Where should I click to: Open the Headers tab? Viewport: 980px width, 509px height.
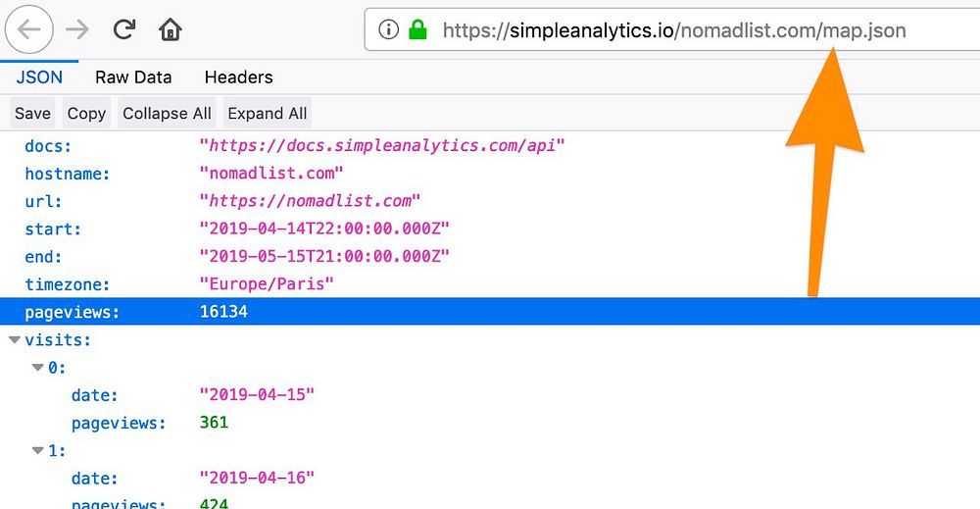(x=238, y=77)
